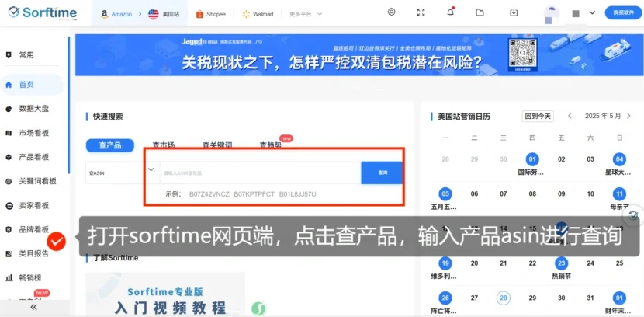This screenshot has width=644, height=317.
Task: Click the floating Sorftime assistant icon
Action: pos(635,214)
